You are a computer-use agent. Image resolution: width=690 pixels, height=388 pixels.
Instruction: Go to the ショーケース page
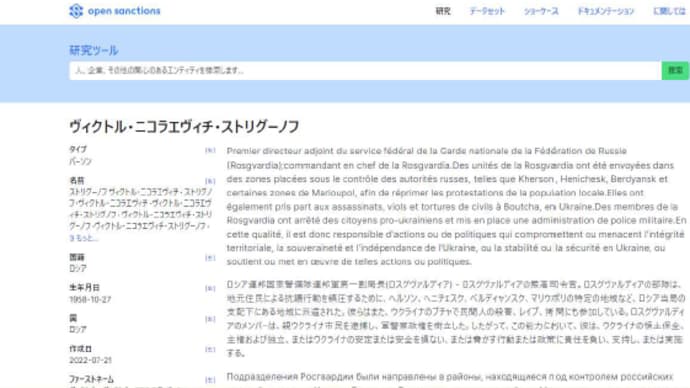point(541,11)
